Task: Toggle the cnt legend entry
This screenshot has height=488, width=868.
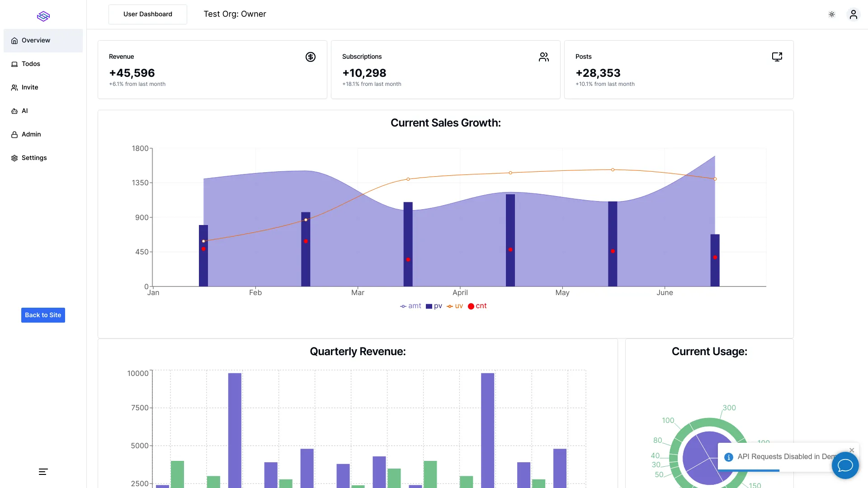Action: tap(477, 306)
